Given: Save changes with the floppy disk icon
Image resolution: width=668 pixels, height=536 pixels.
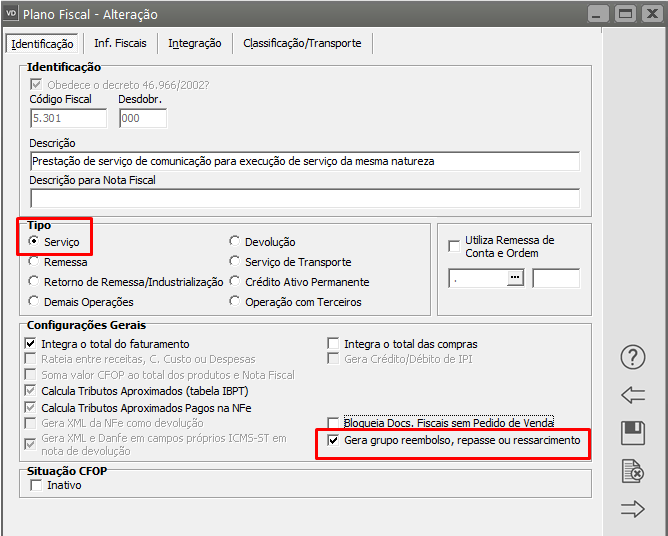Looking at the screenshot, I should tap(632, 433).
